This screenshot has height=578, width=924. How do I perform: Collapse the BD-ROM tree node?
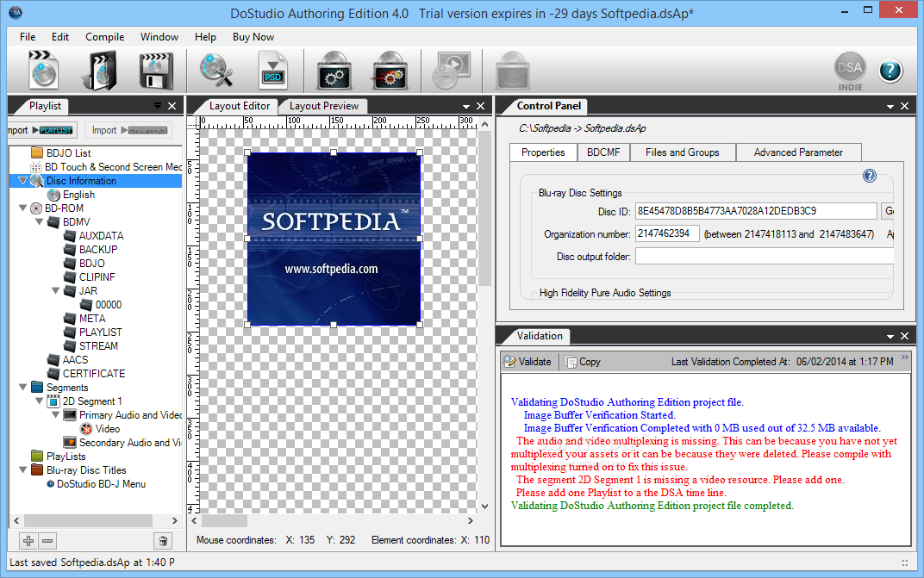pyautogui.click(x=23, y=208)
